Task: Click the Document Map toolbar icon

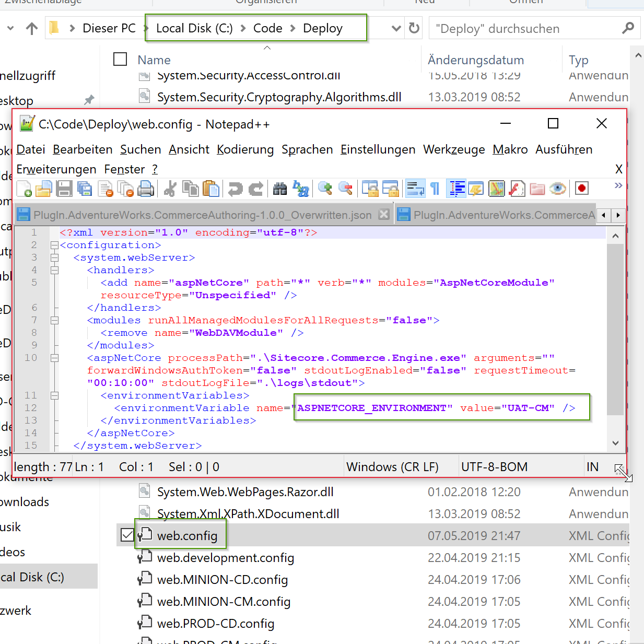Action: click(497, 188)
